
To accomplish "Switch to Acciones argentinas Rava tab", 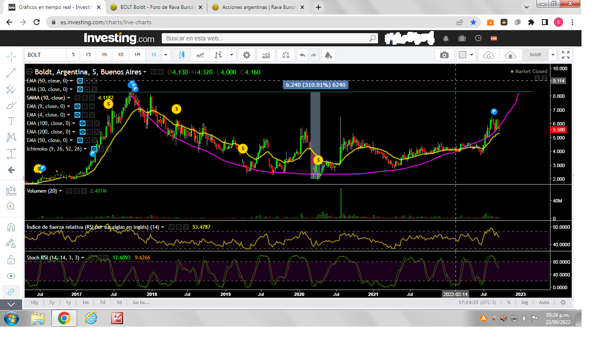I will tap(259, 7).
